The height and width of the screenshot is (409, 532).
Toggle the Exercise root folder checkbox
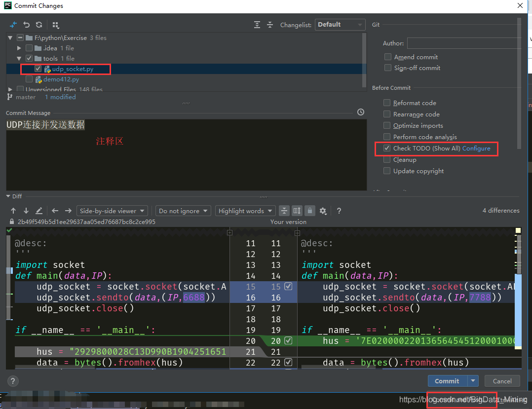pos(20,37)
